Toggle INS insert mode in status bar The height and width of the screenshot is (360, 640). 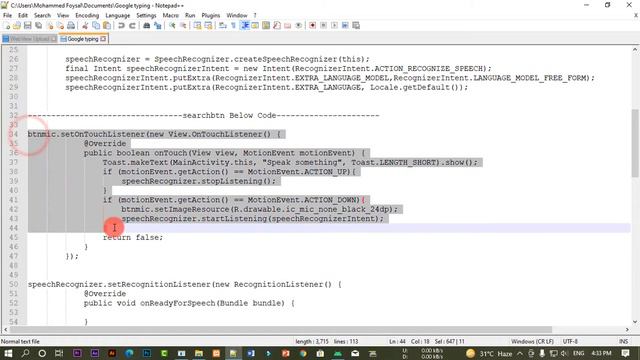623,341
